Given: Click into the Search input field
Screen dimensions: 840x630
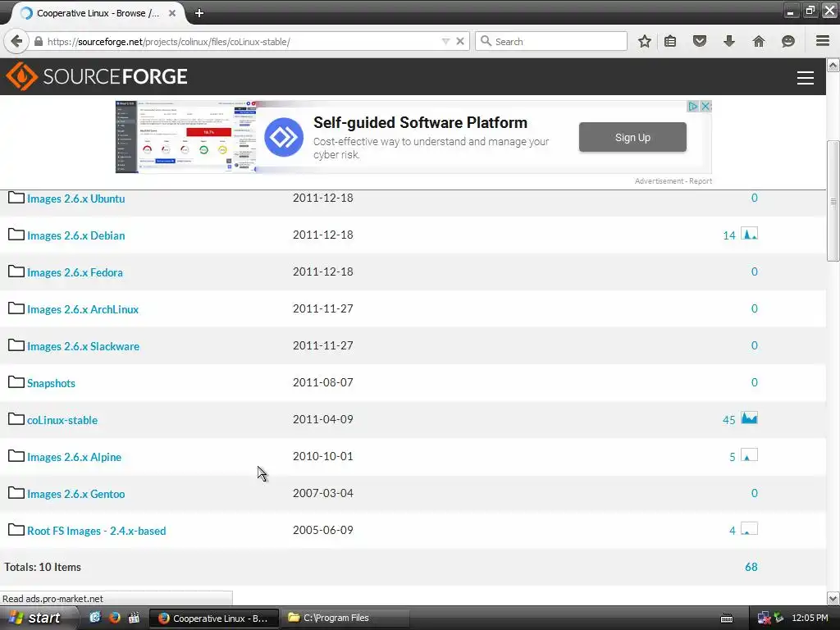Looking at the screenshot, I should [x=552, y=41].
